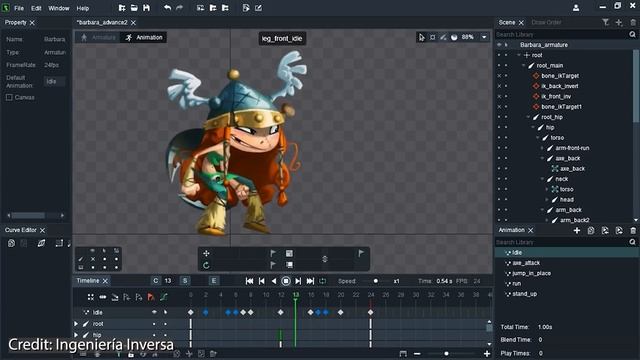Open the Edit menu
The height and width of the screenshot is (360, 640).
(x=36, y=8)
